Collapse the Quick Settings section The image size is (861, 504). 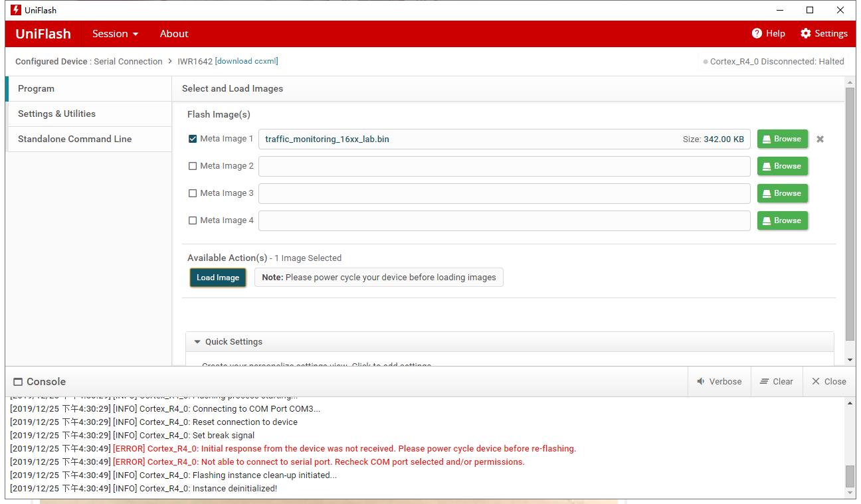(x=197, y=342)
